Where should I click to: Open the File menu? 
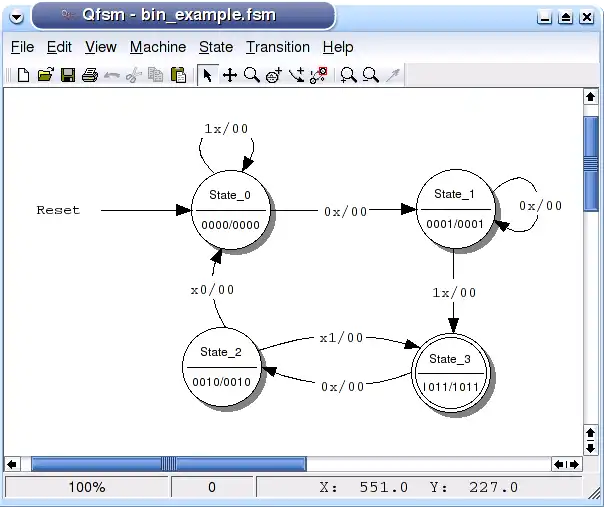coord(22,47)
